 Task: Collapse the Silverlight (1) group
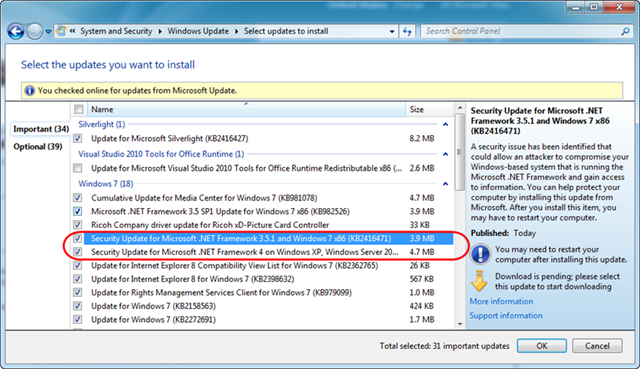point(445,124)
